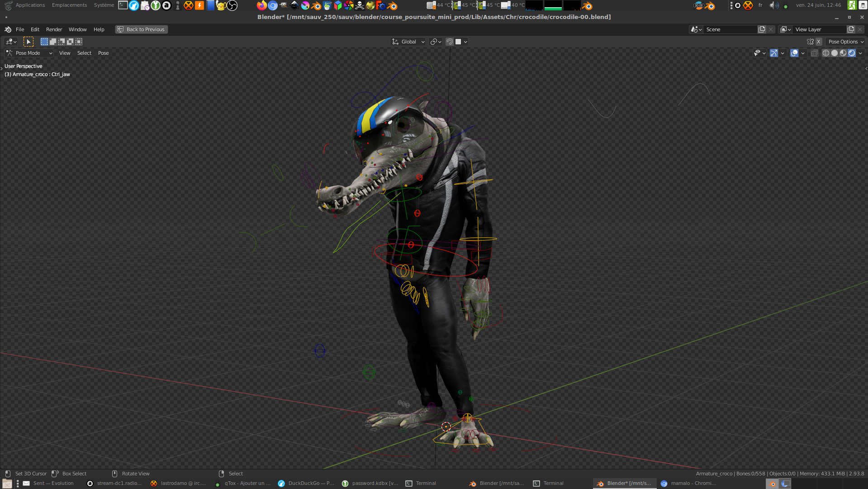Set selection mode to intersect
Image resolution: width=868 pixels, height=489 pixels.
click(79, 42)
